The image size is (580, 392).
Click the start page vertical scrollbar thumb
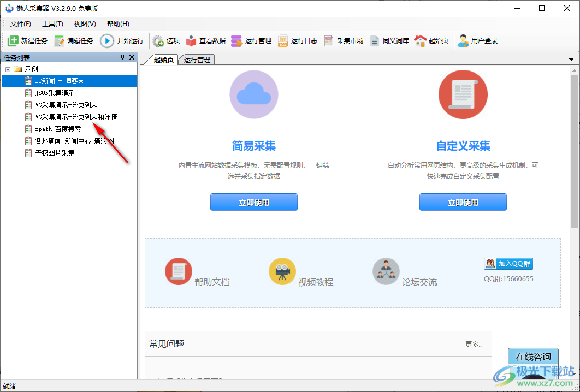tap(574, 151)
